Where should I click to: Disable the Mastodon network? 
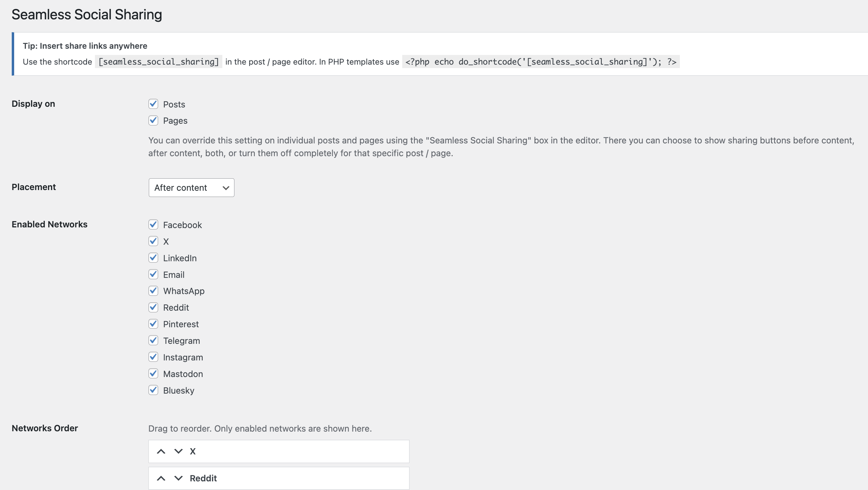point(153,374)
